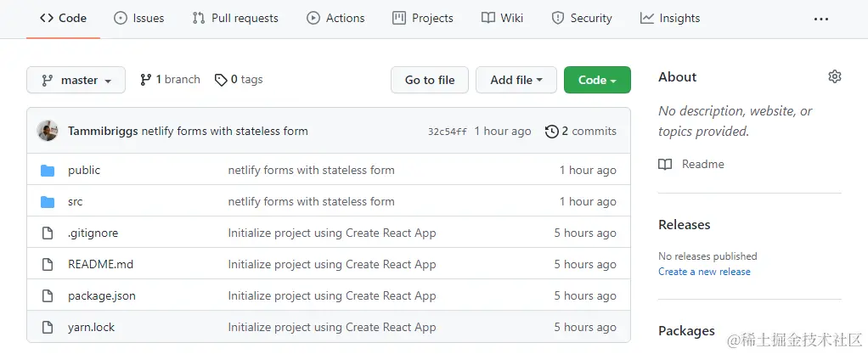
Task: Click the 1 hour ago timestamp in public row
Action: click(588, 171)
